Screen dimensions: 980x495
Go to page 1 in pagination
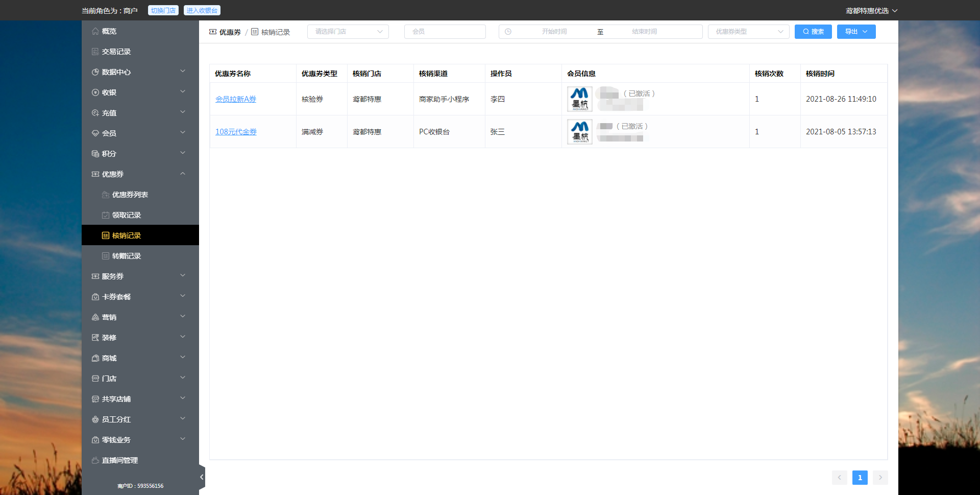tap(860, 478)
